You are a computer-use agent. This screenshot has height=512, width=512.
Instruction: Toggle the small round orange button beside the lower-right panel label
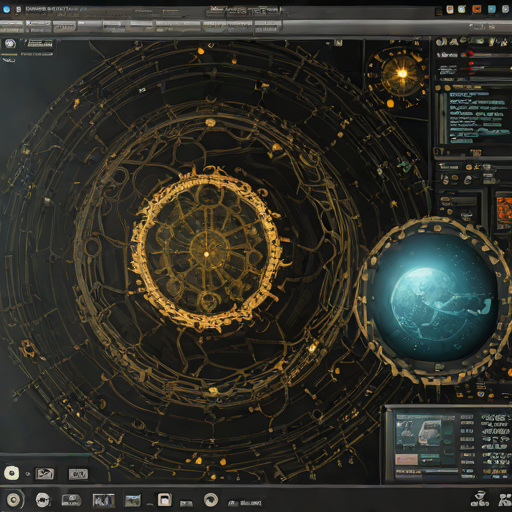(469, 167)
